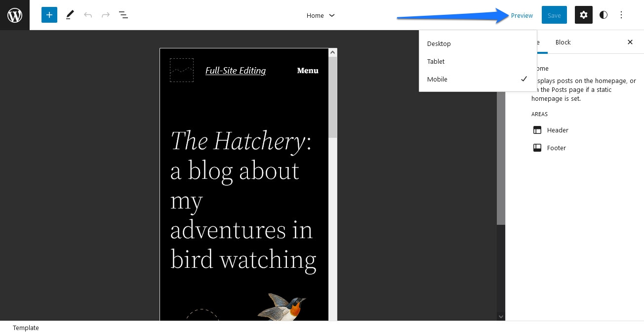This screenshot has width=644, height=333.
Task: Click the WordPress logo to exit the editor
Action: tap(14, 15)
